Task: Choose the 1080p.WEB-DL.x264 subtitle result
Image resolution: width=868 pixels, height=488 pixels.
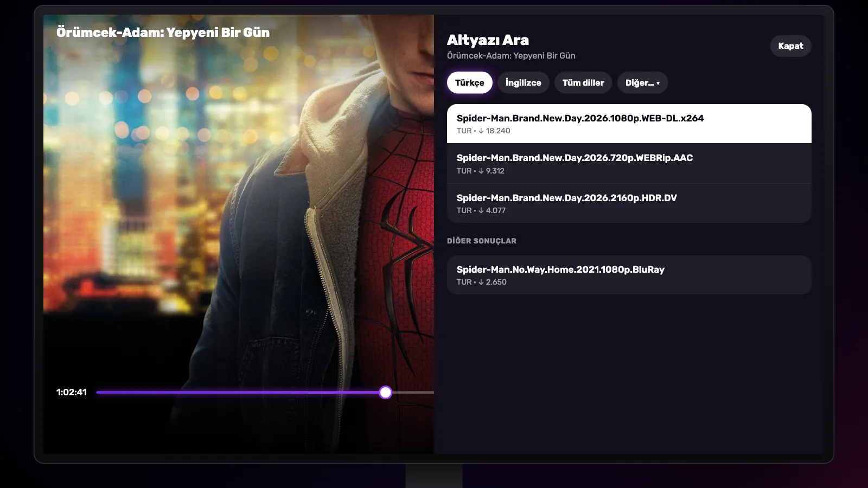Action: tap(629, 124)
